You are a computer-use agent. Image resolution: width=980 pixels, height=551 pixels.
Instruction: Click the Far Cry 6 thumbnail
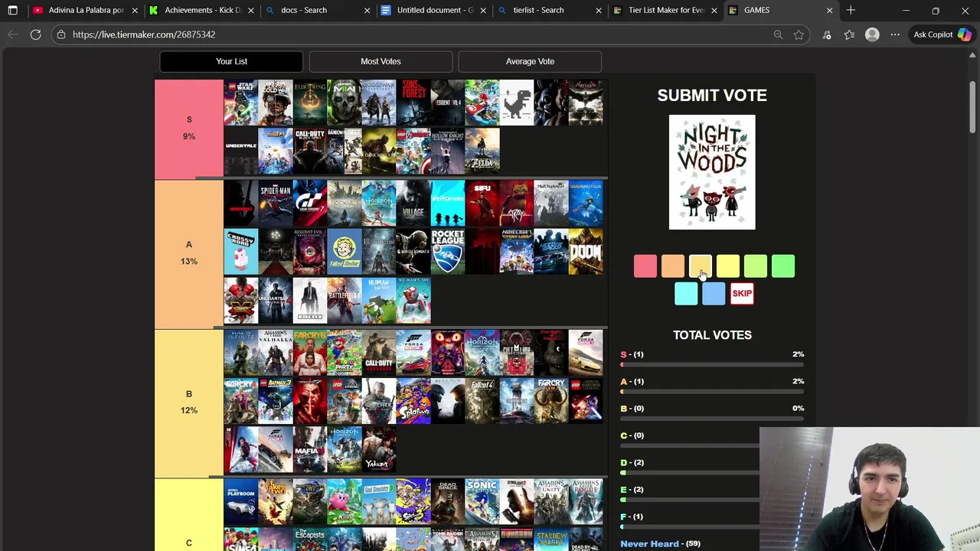[310, 353]
